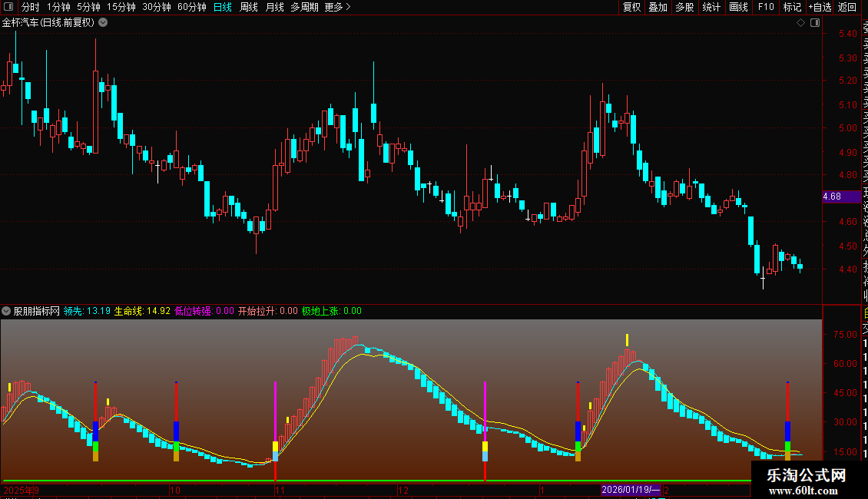Image resolution: width=868 pixels, height=499 pixels.
Task: Click the 开始拉升: 0.00 indicator label
Action: point(268,311)
